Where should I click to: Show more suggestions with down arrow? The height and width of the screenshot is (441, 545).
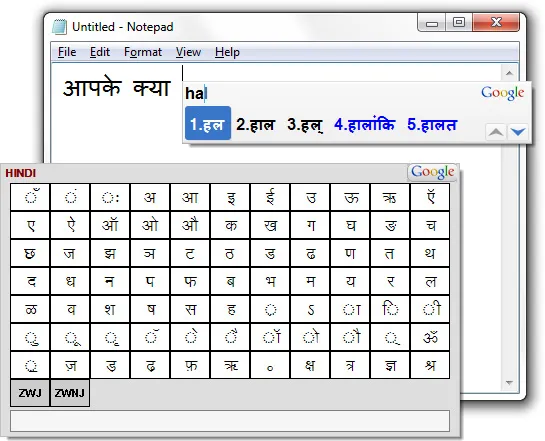(518, 132)
